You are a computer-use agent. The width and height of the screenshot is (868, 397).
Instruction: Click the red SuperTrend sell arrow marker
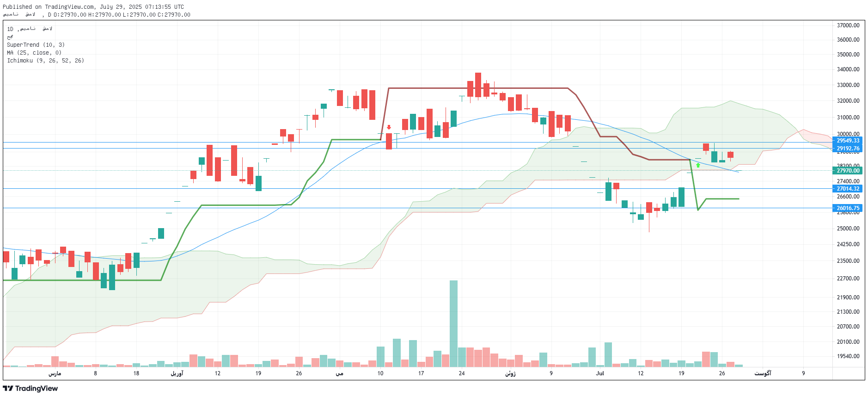[x=389, y=127]
